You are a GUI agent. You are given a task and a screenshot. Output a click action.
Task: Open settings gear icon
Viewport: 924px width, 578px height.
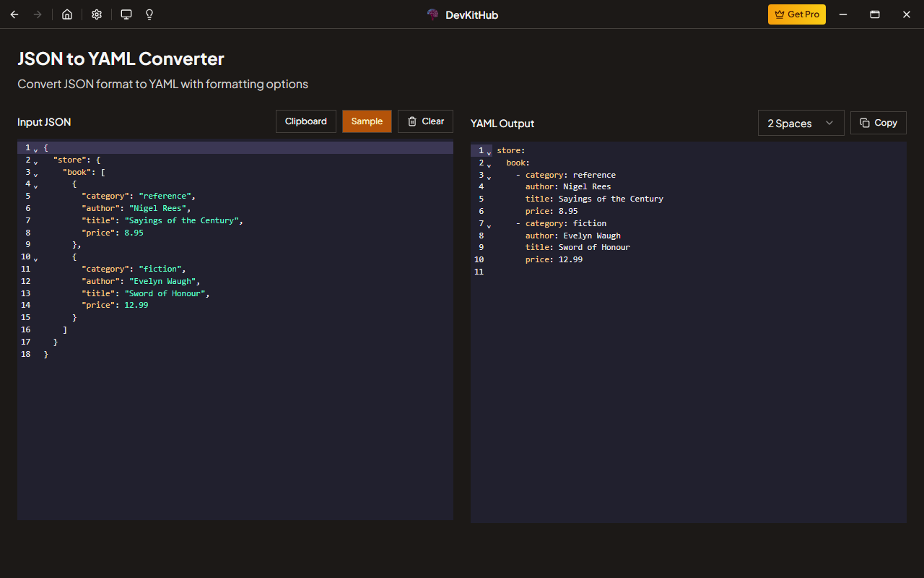pos(97,14)
